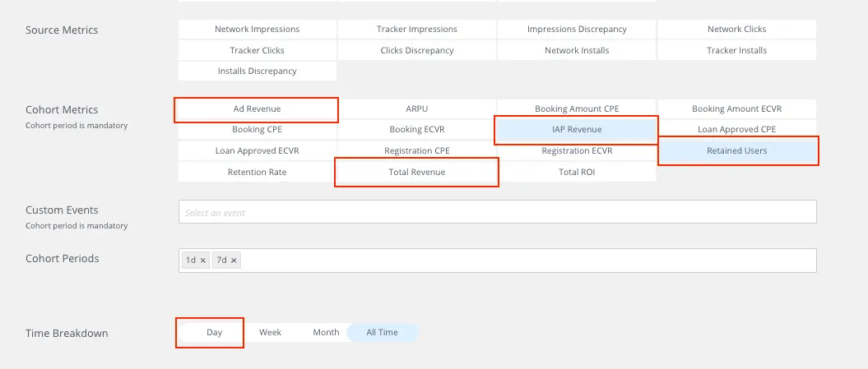Remove the 1d cohort period tag

pos(203,261)
